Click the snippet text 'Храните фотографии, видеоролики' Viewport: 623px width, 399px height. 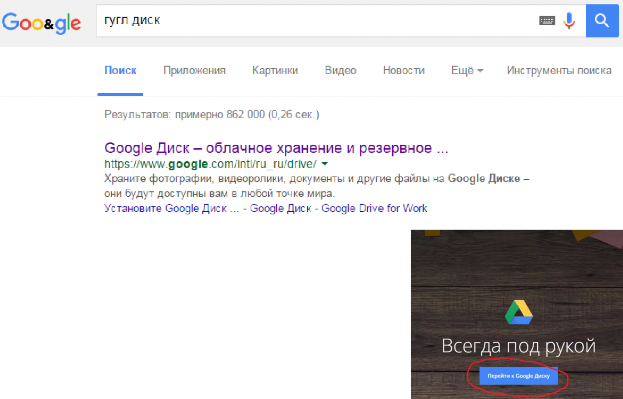click(x=194, y=178)
